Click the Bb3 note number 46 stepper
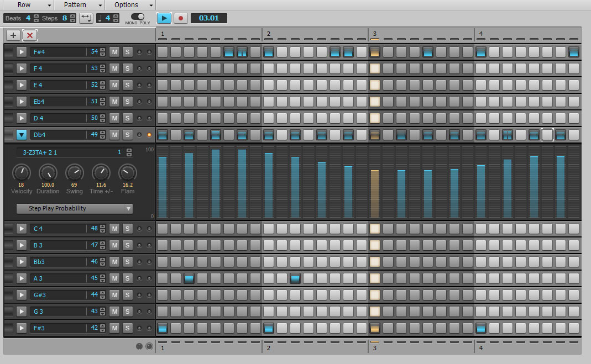The image size is (591, 364). coord(102,262)
